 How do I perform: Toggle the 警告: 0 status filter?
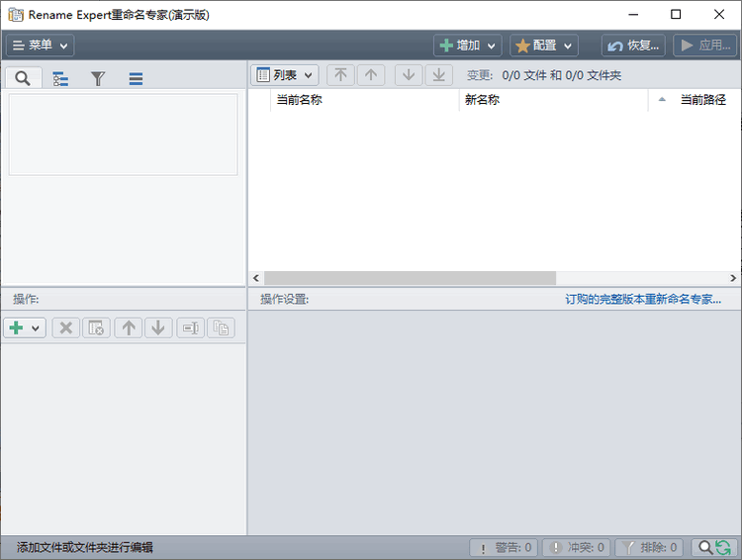[504, 548]
